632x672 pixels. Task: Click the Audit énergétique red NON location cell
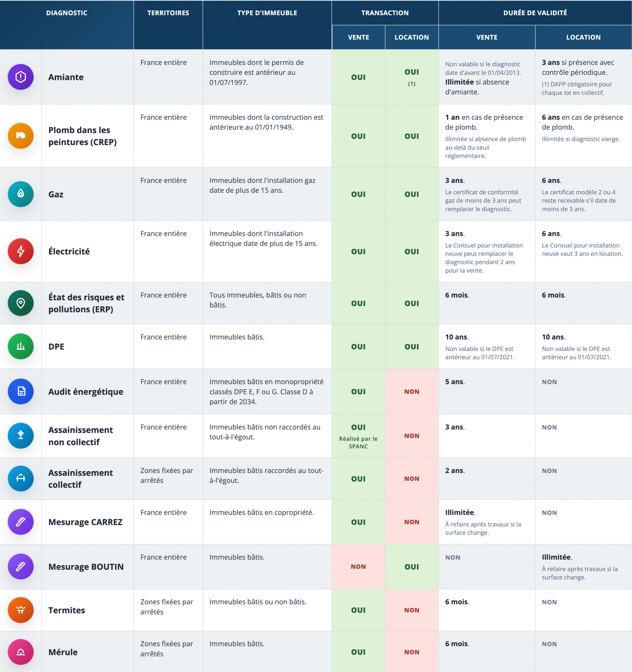click(412, 391)
